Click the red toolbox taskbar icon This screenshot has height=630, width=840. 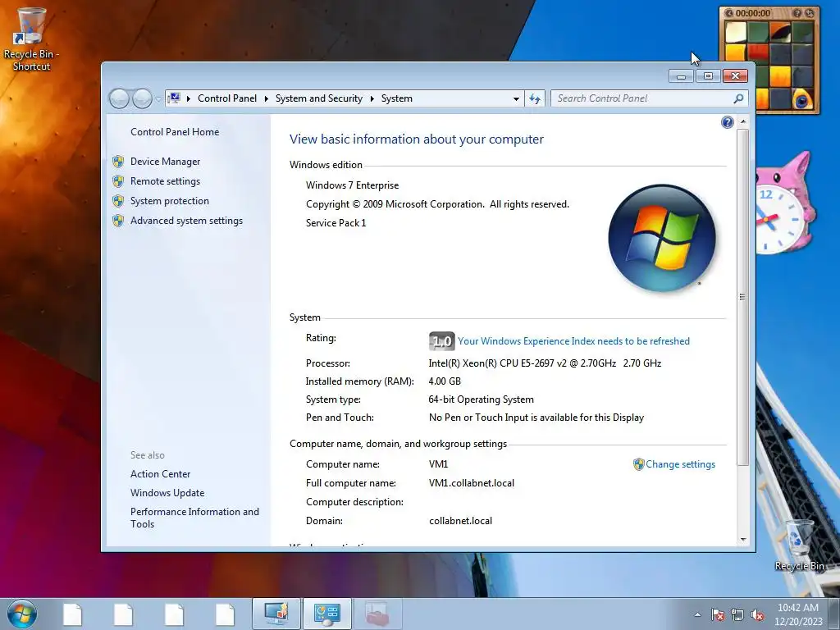377,614
